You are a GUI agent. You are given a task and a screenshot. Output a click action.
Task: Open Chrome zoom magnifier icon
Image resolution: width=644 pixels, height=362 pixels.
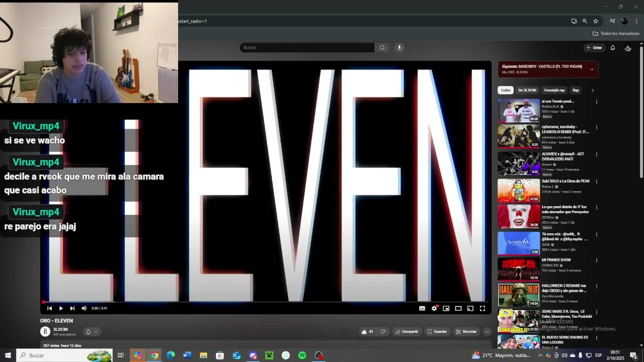[x=585, y=21]
